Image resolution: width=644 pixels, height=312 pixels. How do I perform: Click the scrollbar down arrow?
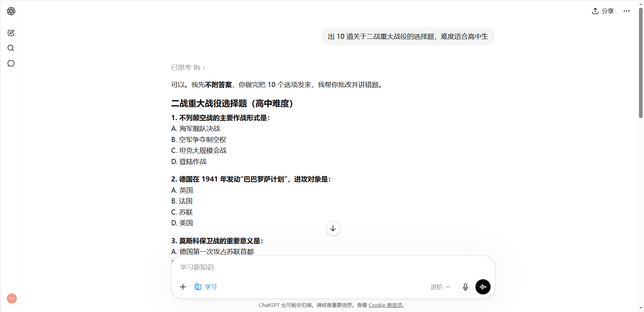[x=641, y=308]
